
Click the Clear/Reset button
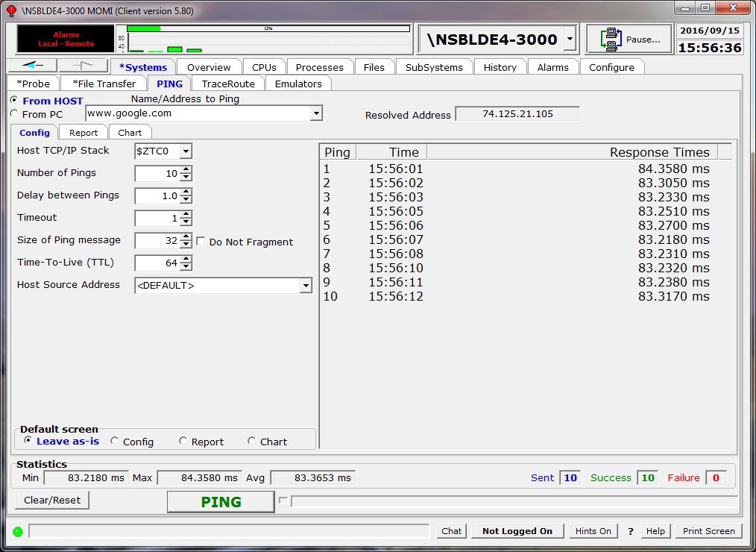pos(52,500)
